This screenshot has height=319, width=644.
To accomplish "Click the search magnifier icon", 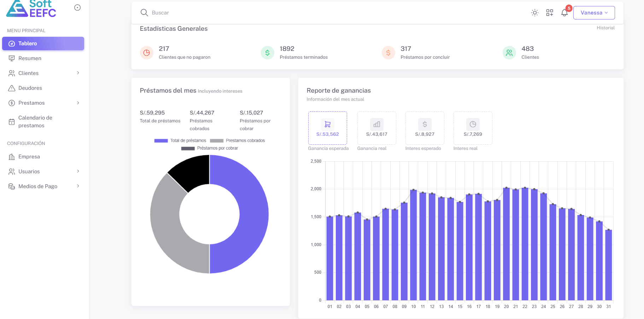I will point(144,13).
